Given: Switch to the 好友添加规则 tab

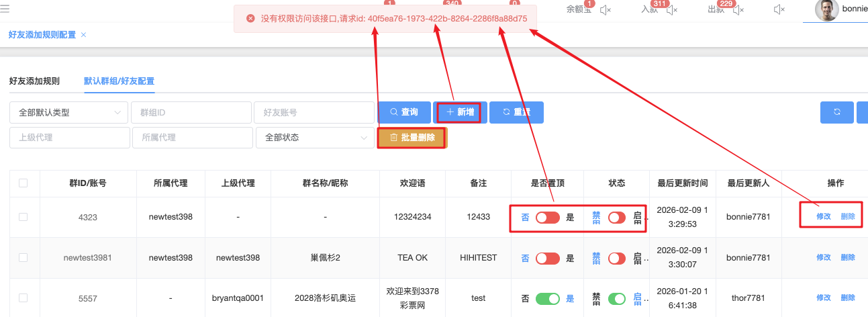Looking at the screenshot, I should point(34,81).
